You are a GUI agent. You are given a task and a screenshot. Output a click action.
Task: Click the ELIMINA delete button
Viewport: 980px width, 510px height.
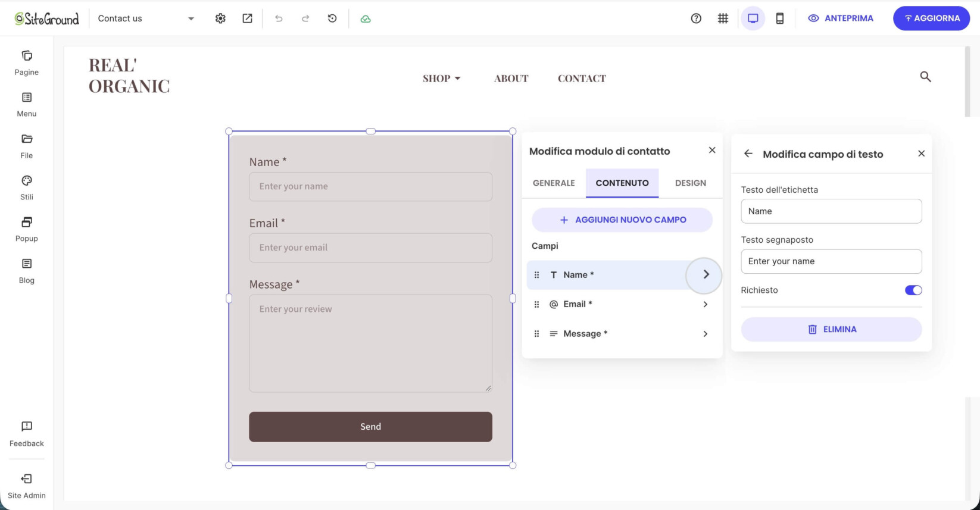click(831, 329)
